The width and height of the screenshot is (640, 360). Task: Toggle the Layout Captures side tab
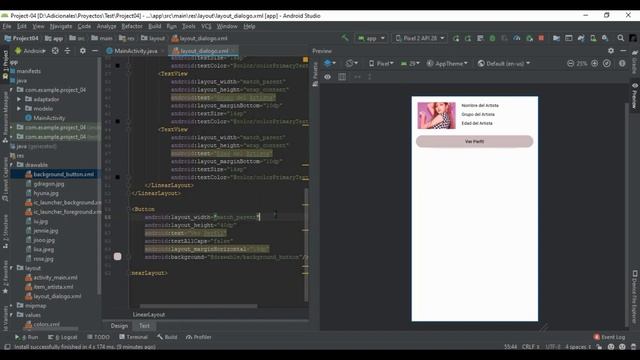coord(5,180)
